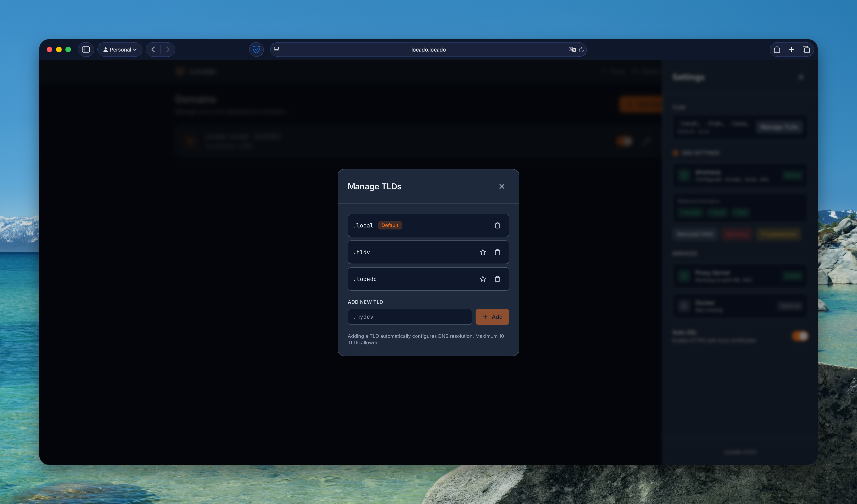
Task: Open the Personal profile dropdown
Action: pyautogui.click(x=120, y=50)
